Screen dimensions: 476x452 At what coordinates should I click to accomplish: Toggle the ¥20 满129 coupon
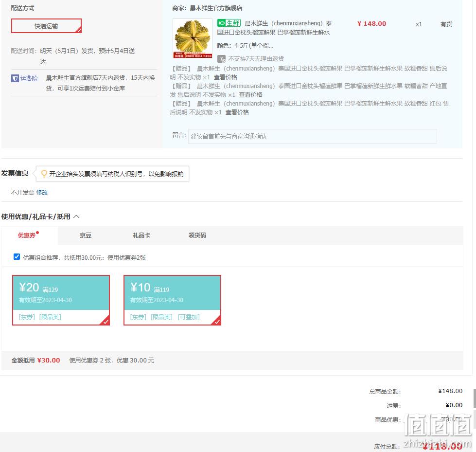pos(61,300)
